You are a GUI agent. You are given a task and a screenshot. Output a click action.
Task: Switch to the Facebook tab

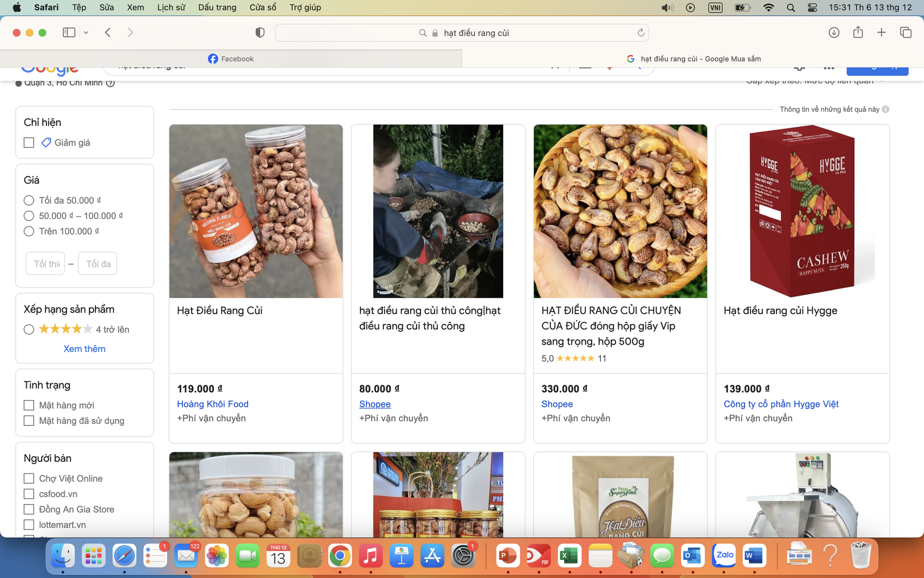pos(231,59)
